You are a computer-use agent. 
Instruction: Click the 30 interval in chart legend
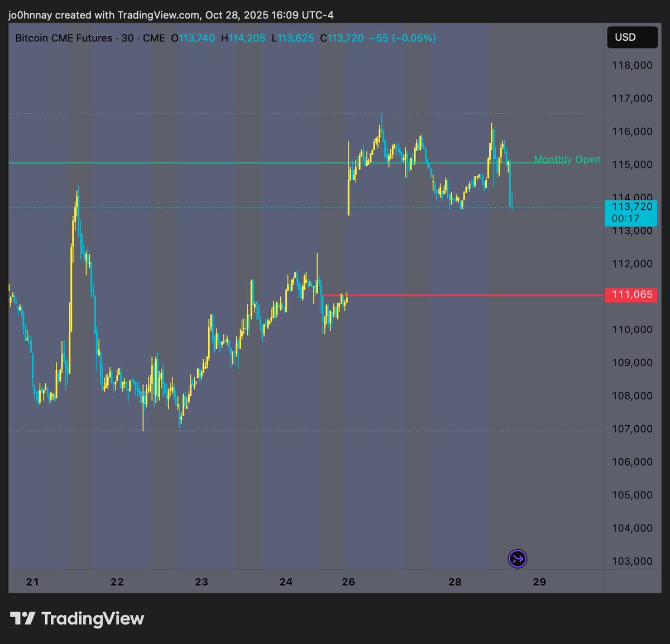tap(127, 39)
